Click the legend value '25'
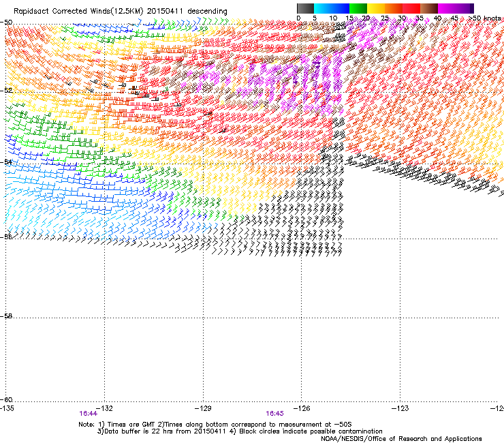 coord(385,18)
